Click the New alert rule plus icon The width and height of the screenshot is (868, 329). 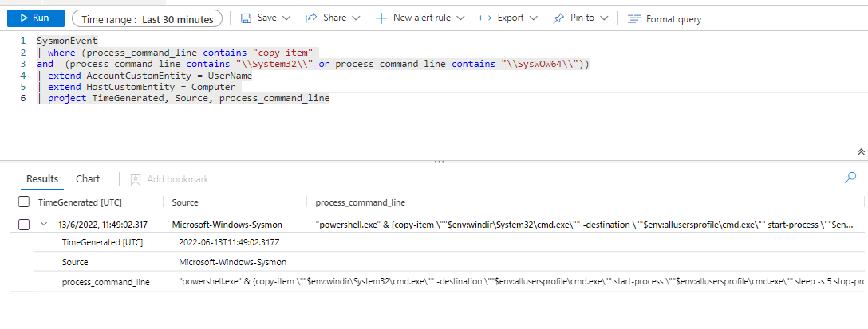[381, 18]
